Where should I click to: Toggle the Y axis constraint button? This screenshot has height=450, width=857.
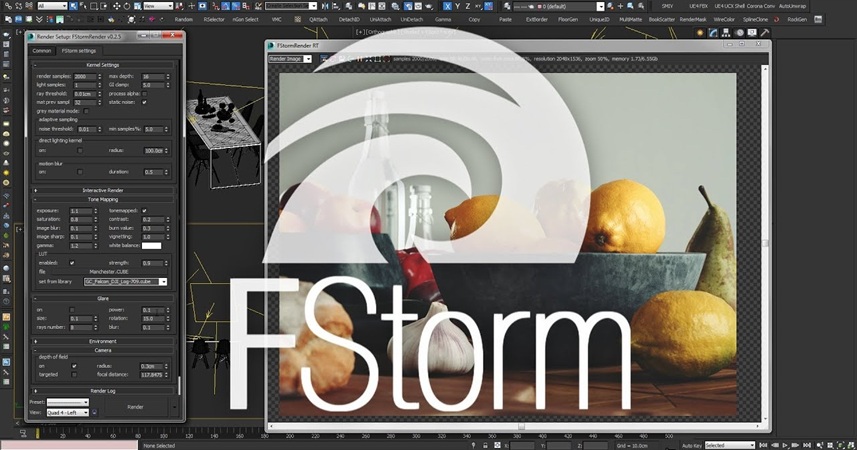click(x=458, y=6)
